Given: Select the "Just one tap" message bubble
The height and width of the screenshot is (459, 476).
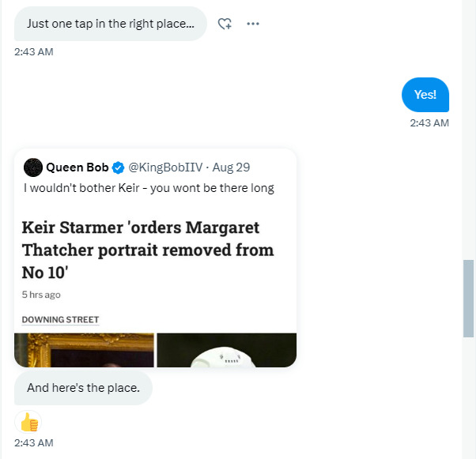Looking at the screenshot, I should click(110, 24).
